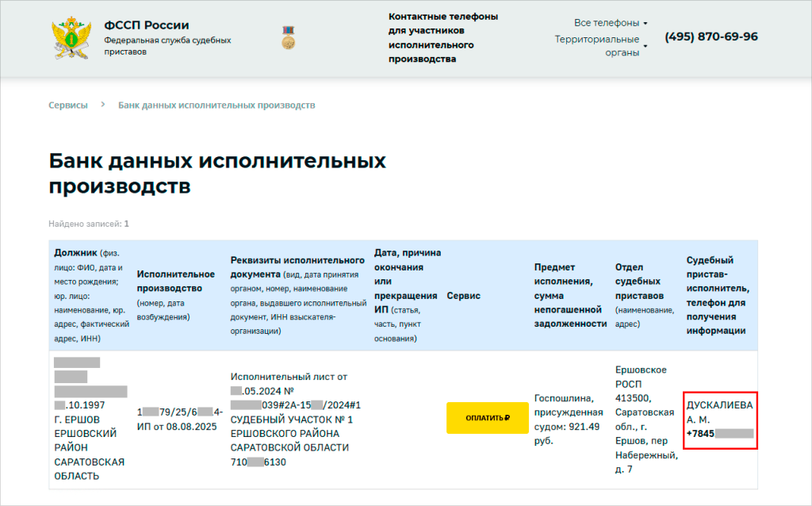
Task: Open the Банк данных исполнительных производств breadcrumb
Action: pos(216,105)
